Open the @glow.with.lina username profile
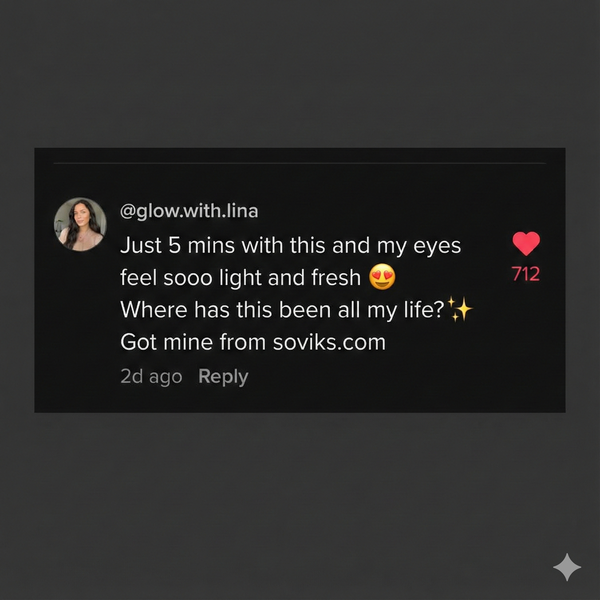Viewport: 600px width, 600px height. click(189, 211)
